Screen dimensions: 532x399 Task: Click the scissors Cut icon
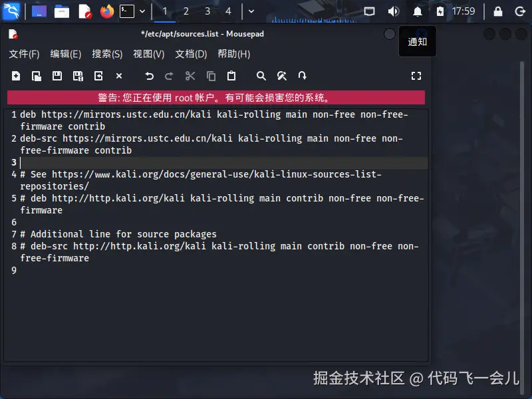[190, 76]
